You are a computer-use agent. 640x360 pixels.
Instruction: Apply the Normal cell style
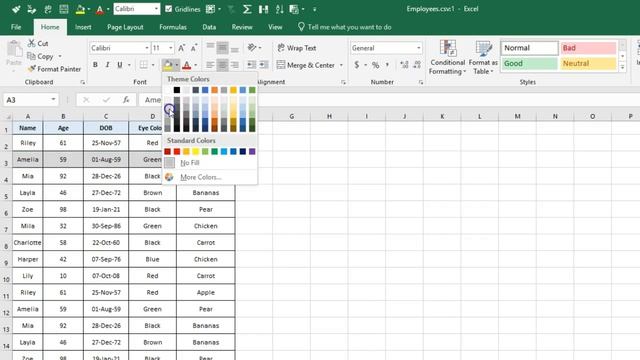[x=529, y=48]
